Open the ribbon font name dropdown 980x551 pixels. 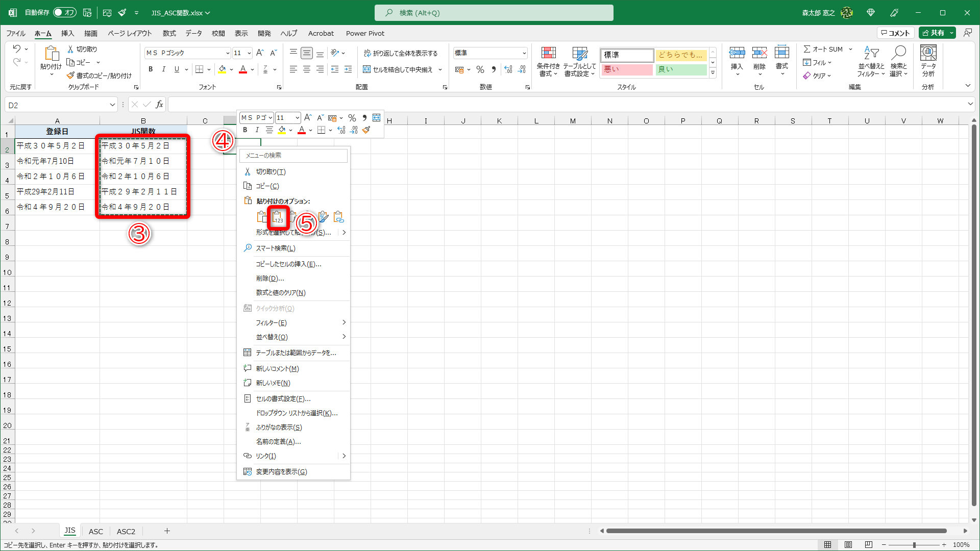point(228,53)
